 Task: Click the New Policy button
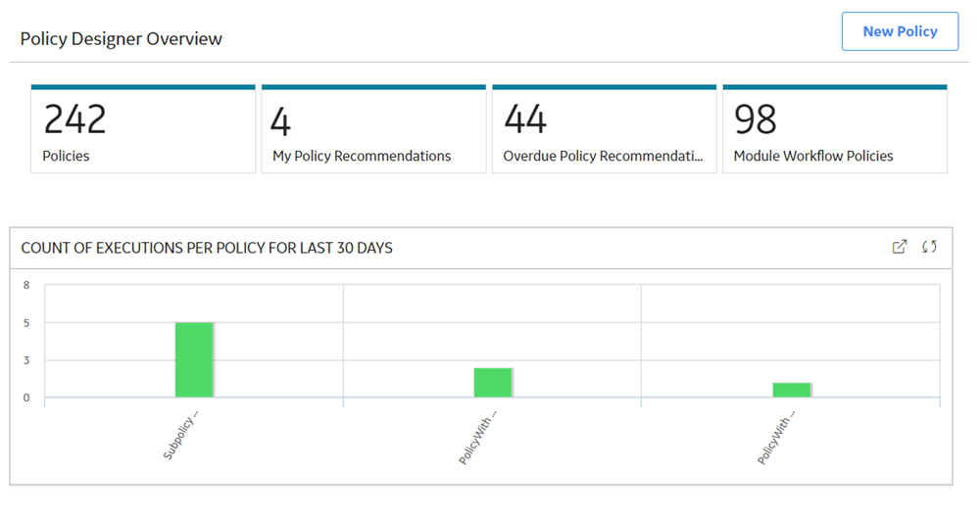pyautogui.click(x=900, y=31)
